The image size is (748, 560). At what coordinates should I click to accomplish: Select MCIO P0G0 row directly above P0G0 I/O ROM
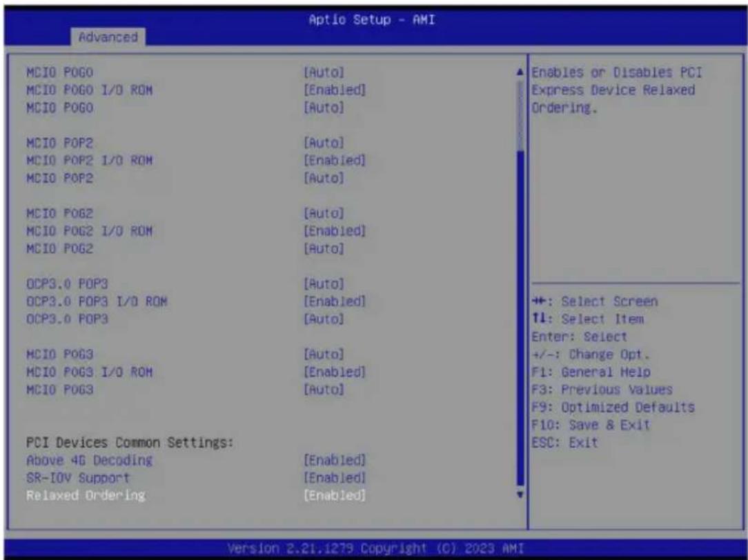pos(59,72)
